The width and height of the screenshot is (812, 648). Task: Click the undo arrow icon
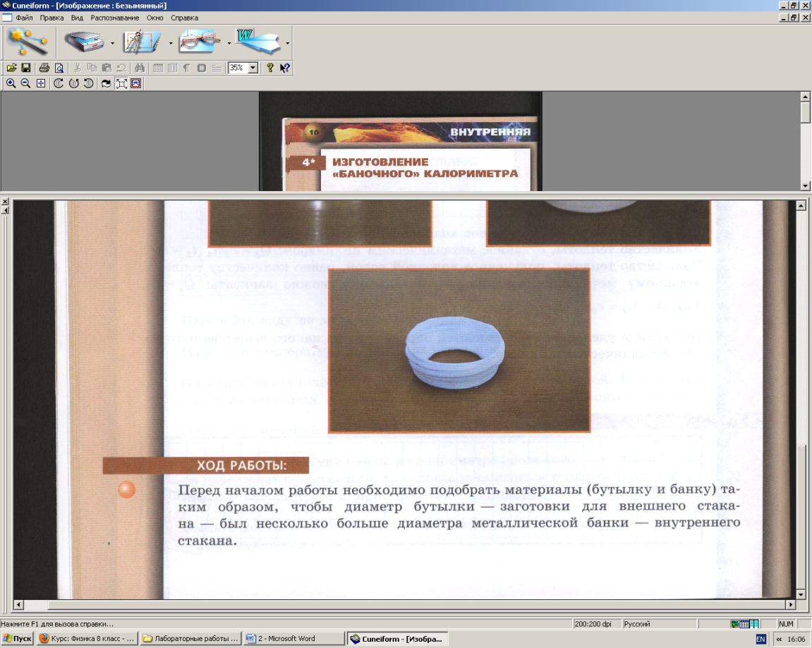(121, 68)
